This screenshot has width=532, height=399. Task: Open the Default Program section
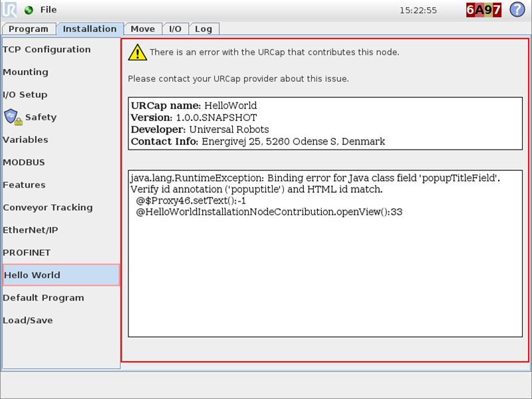(43, 298)
